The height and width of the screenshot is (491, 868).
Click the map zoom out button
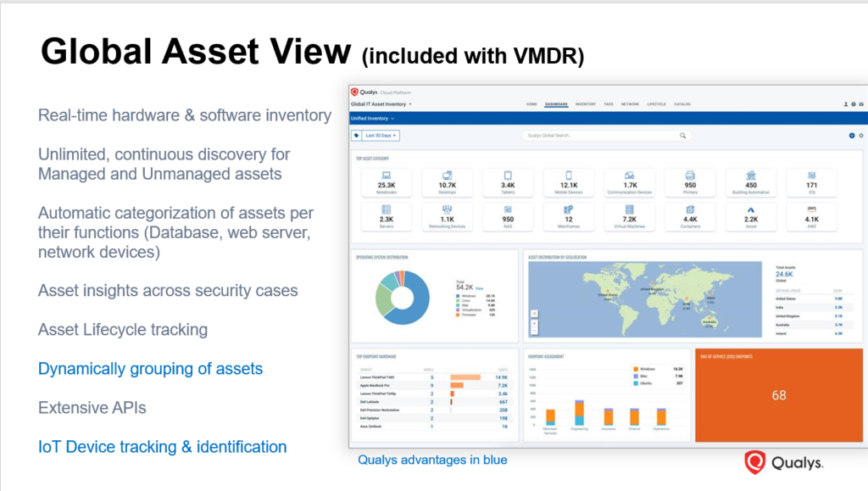point(534,331)
